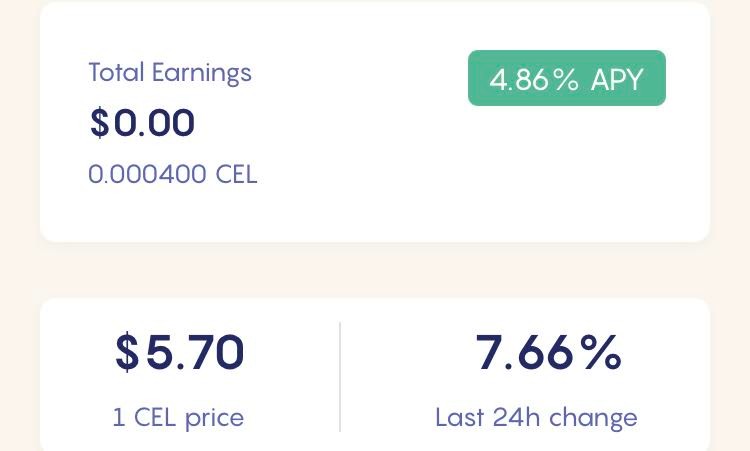Tap the vertical divider between price and change
The height and width of the screenshot is (451, 750).
point(340,377)
